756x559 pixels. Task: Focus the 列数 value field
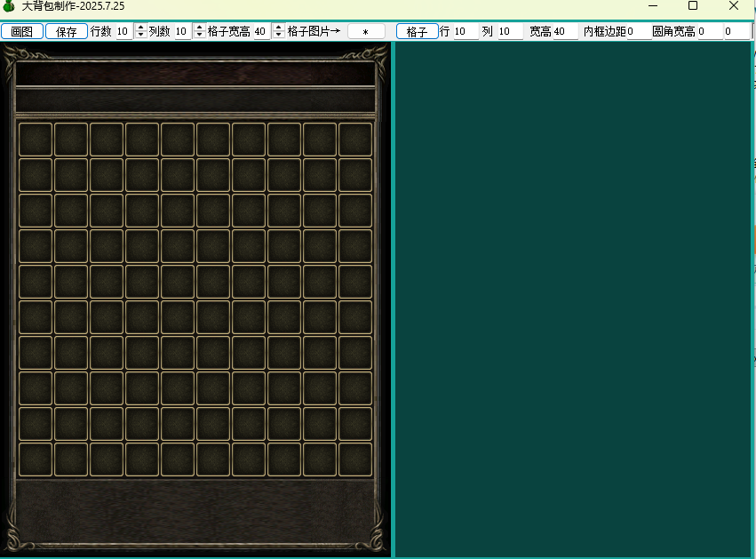[x=183, y=31]
